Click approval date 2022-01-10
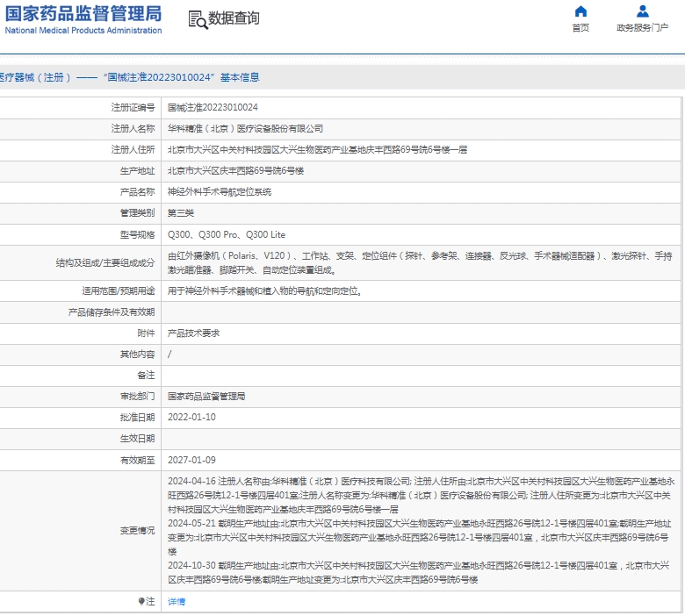 pos(191,417)
